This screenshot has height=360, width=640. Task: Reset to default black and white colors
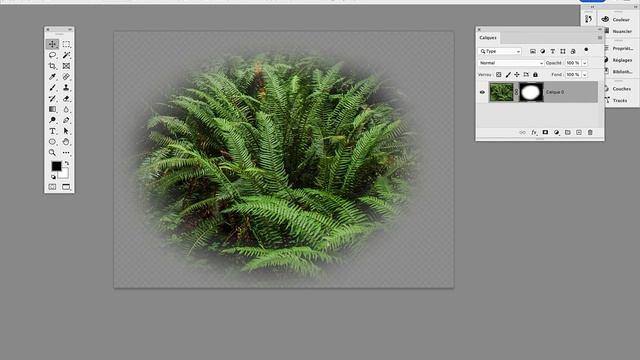(53, 177)
